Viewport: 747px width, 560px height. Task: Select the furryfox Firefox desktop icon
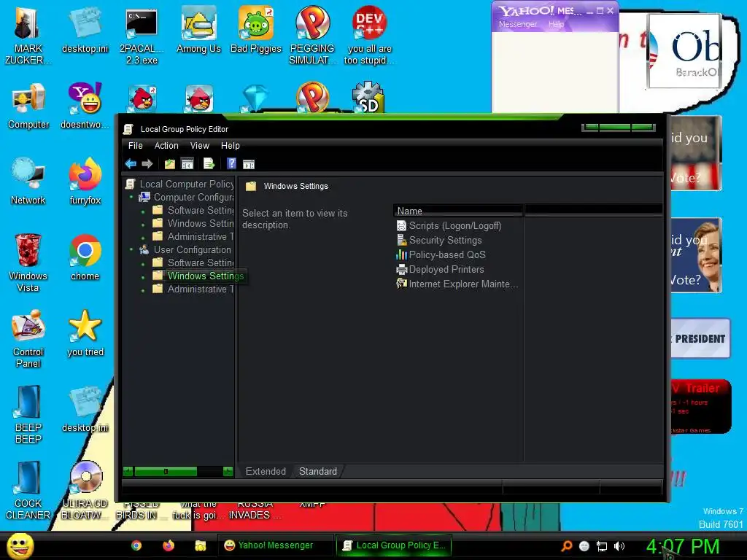point(85,182)
